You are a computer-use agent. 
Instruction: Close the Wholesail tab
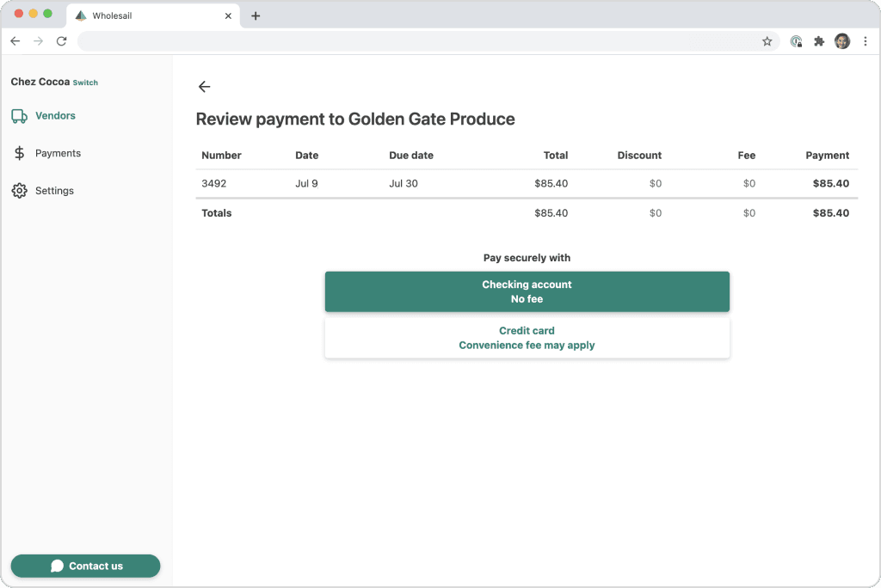pos(228,15)
